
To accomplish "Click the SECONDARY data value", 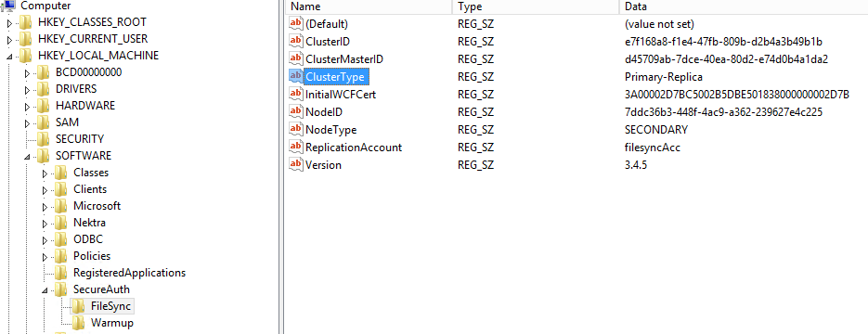I will (x=656, y=130).
